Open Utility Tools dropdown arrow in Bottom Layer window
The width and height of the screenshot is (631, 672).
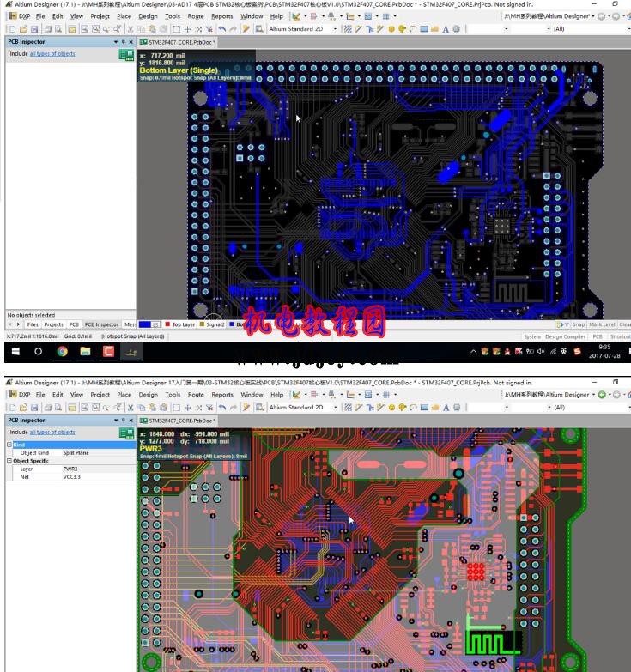pos(306,16)
